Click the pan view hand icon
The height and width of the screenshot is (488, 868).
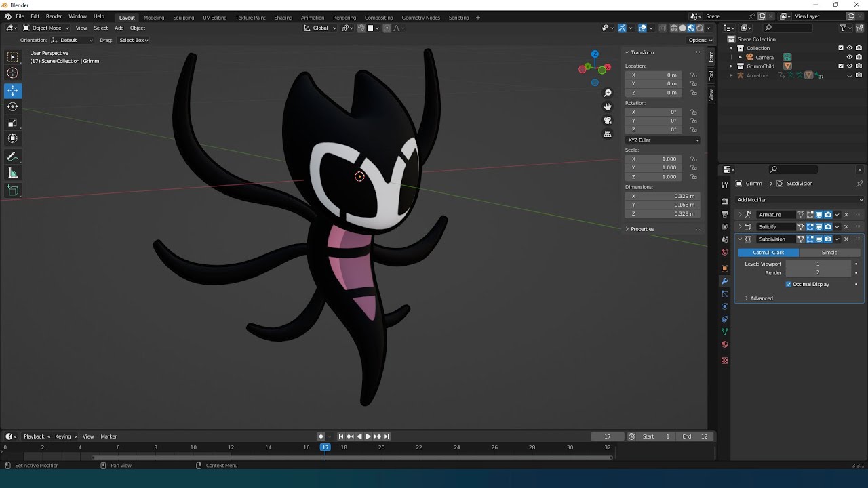point(608,106)
